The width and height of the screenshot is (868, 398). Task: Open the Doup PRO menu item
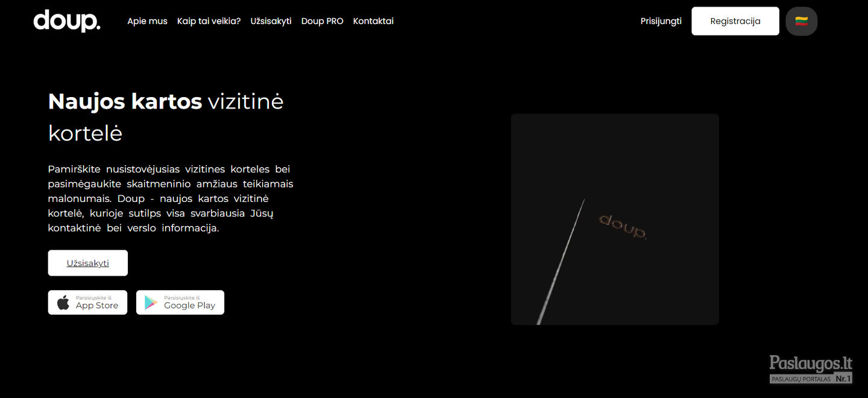point(322,21)
